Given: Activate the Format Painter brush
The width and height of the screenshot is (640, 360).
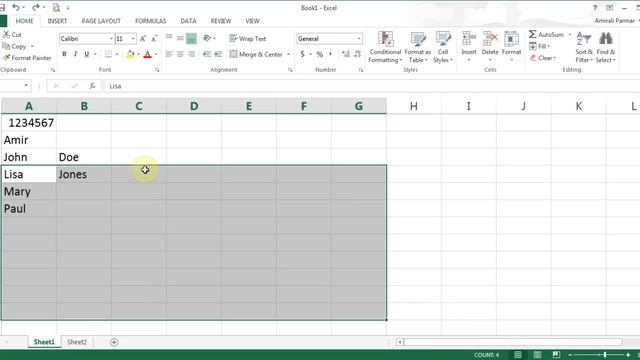Looking at the screenshot, I should pos(6,58).
